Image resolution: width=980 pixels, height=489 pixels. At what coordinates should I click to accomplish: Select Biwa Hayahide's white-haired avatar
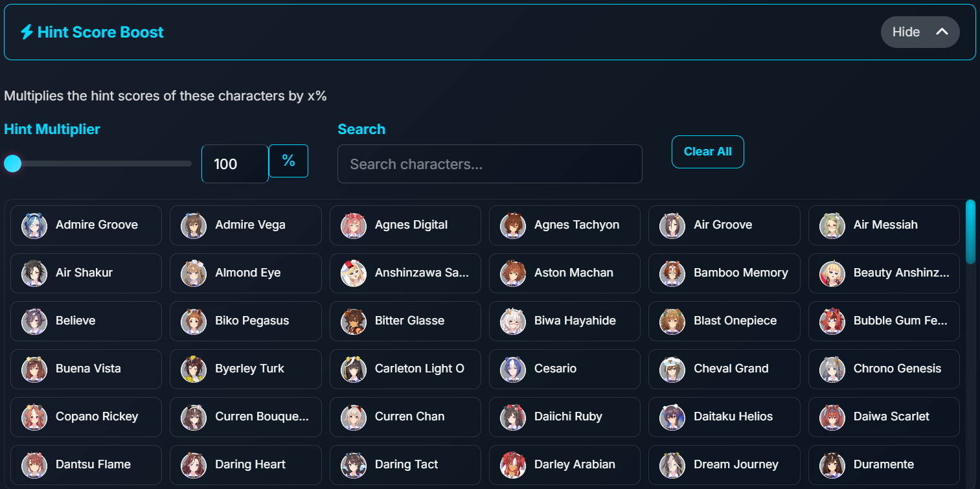click(x=513, y=321)
